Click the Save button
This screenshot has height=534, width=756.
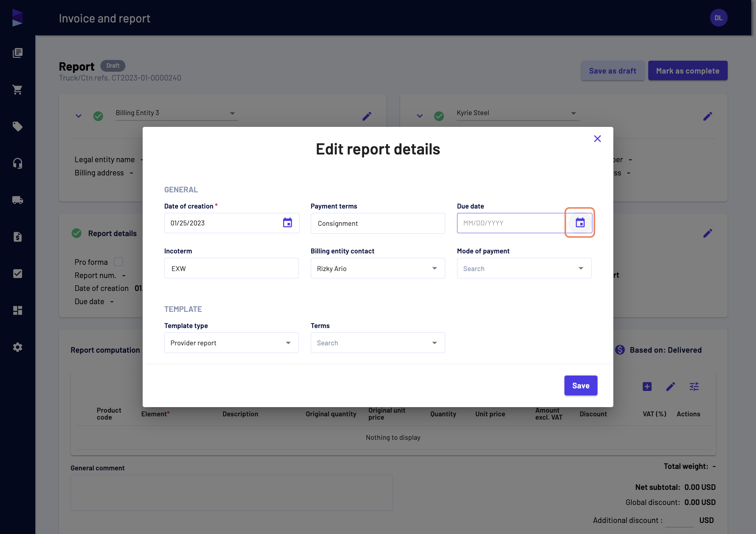(581, 385)
